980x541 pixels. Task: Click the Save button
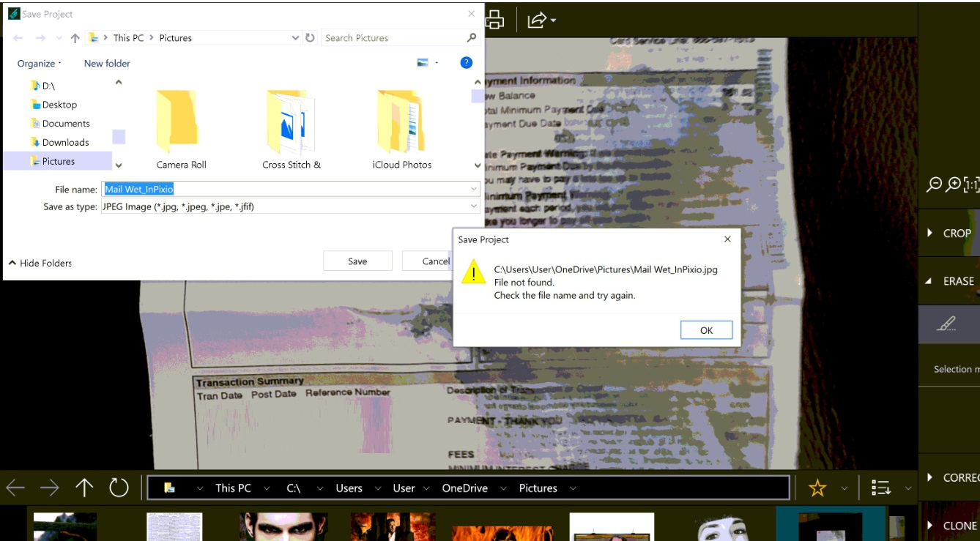pyautogui.click(x=357, y=261)
